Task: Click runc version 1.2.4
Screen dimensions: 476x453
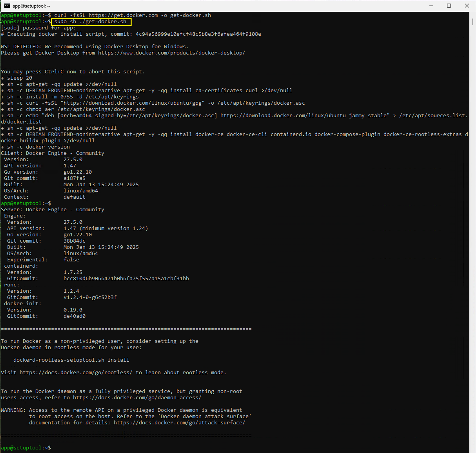Action: pyautogui.click(x=71, y=291)
